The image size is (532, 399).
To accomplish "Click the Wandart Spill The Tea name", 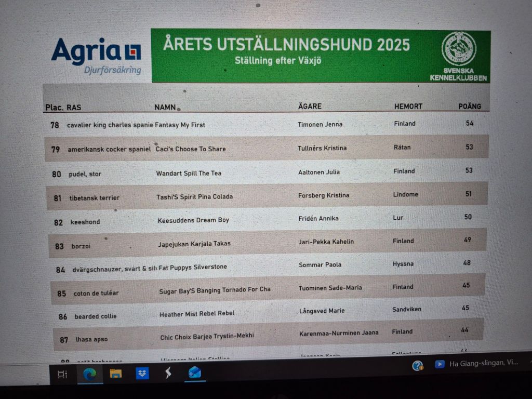I will click(189, 173).
